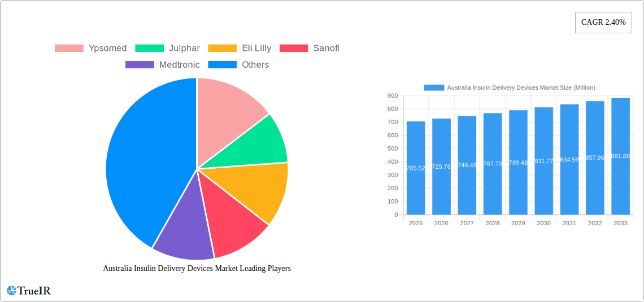This screenshot has width=644, height=302.
Task: Click the TrueIR logo icon
Action: click(x=11, y=291)
